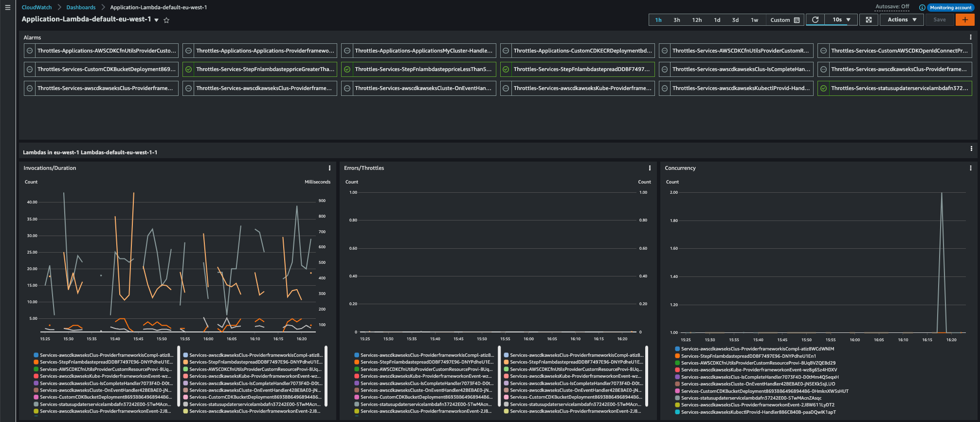The image size is (980, 422).
Task: Click the Concurrency widget title
Action: click(680, 168)
